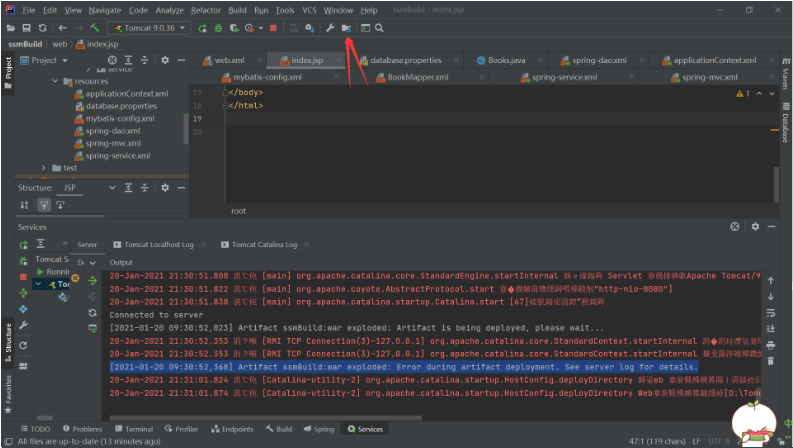
Task: Toggle autoscroll to source in Structure panel
Action: (x=44, y=205)
